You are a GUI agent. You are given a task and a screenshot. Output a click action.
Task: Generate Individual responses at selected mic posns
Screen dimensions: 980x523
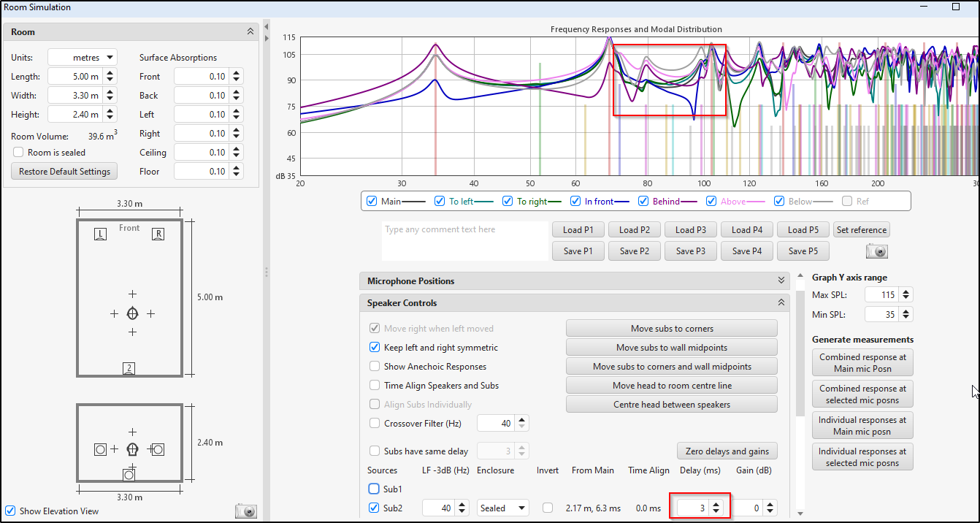[862, 457]
